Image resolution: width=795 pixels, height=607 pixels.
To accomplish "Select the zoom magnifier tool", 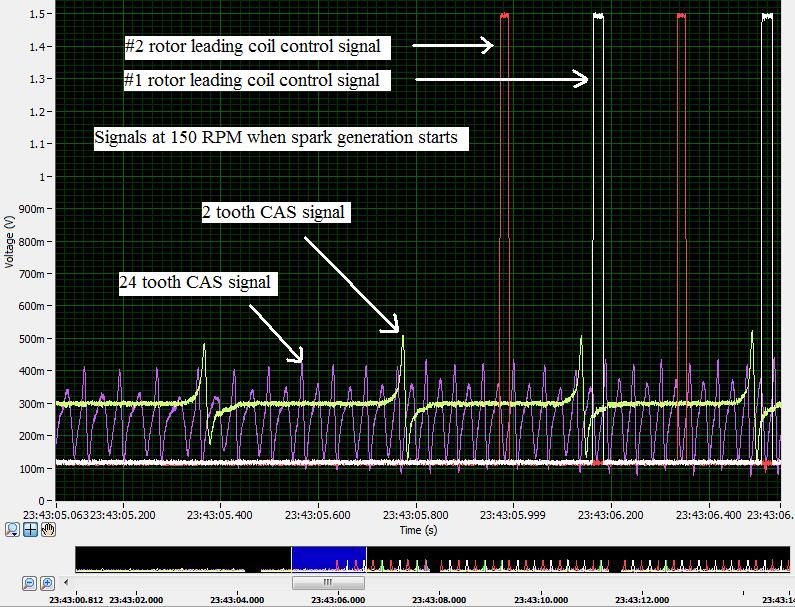I will click(x=12, y=530).
